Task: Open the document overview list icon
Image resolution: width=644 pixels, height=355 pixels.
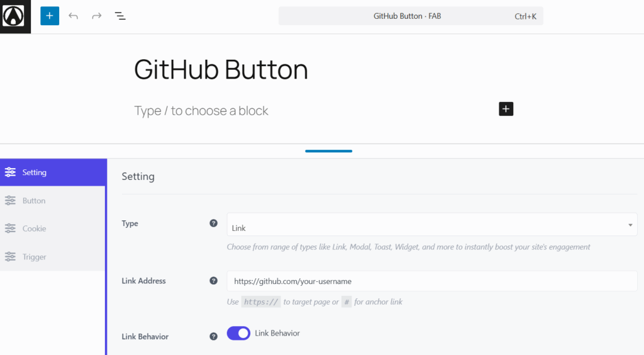Action: (x=120, y=16)
